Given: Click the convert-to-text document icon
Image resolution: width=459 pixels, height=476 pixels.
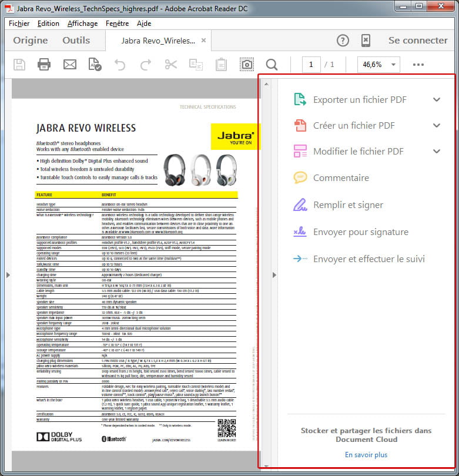Looking at the screenshot, I should [x=95, y=65].
